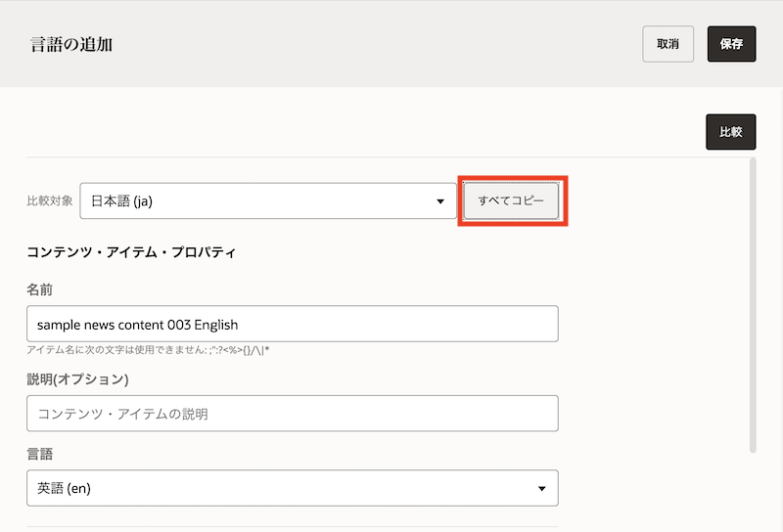Click the 言語の追加 dialog title

click(71, 44)
